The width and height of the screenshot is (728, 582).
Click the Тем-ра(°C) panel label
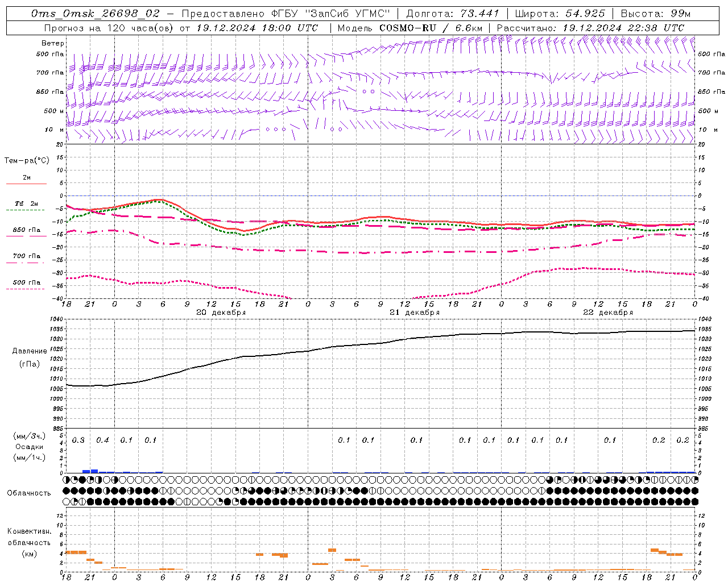(x=27, y=161)
